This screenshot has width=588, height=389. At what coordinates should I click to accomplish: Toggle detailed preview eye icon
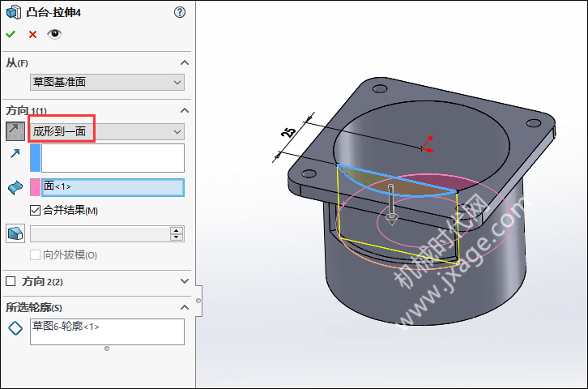point(54,34)
